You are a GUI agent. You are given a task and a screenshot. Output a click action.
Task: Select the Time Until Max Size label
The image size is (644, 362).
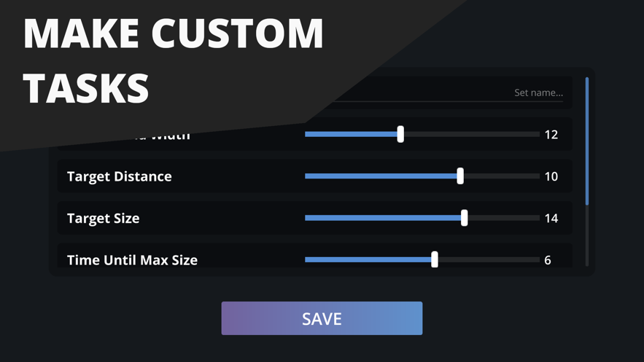coord(132,259)
